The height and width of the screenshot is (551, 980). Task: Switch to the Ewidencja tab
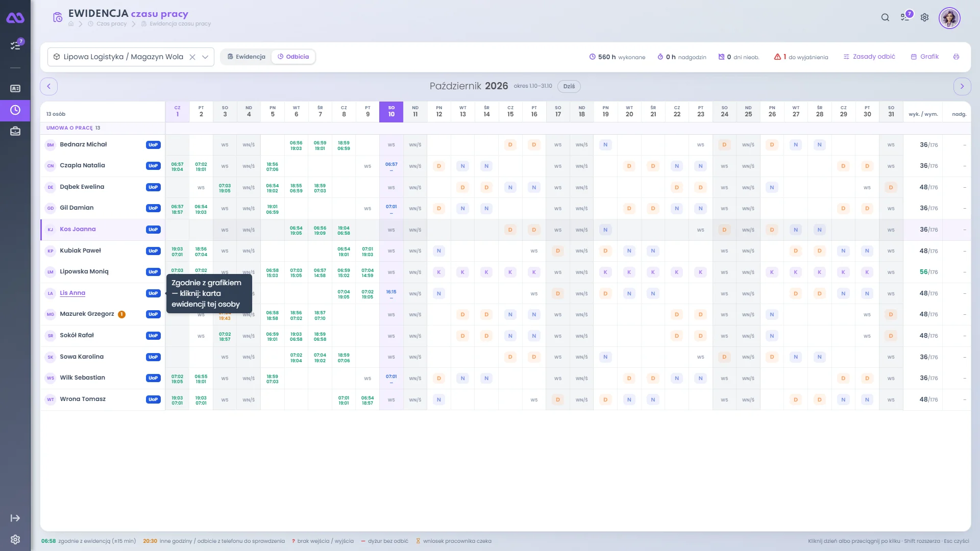click(x=247, y=57)
